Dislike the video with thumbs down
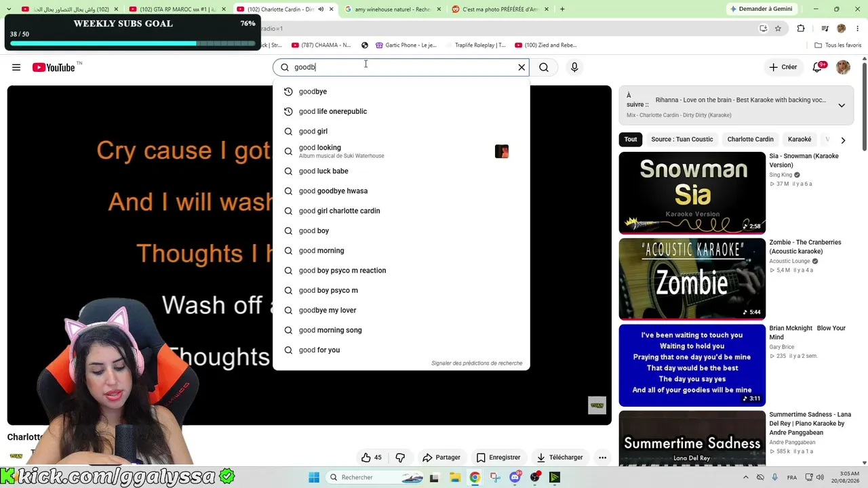The width and height of the screenshot is (868, 488). tap(400, 457)
